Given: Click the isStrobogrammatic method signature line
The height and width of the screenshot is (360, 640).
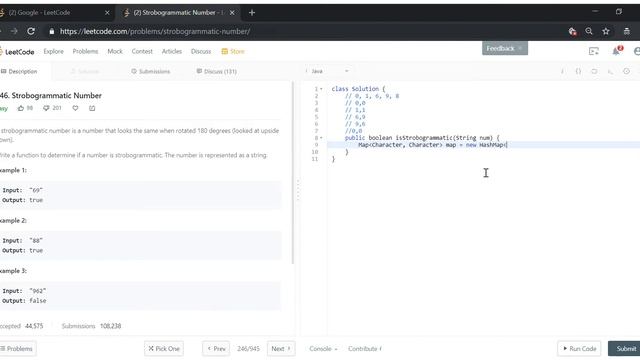Looking at the screenshot, I should tap(422, 138).
